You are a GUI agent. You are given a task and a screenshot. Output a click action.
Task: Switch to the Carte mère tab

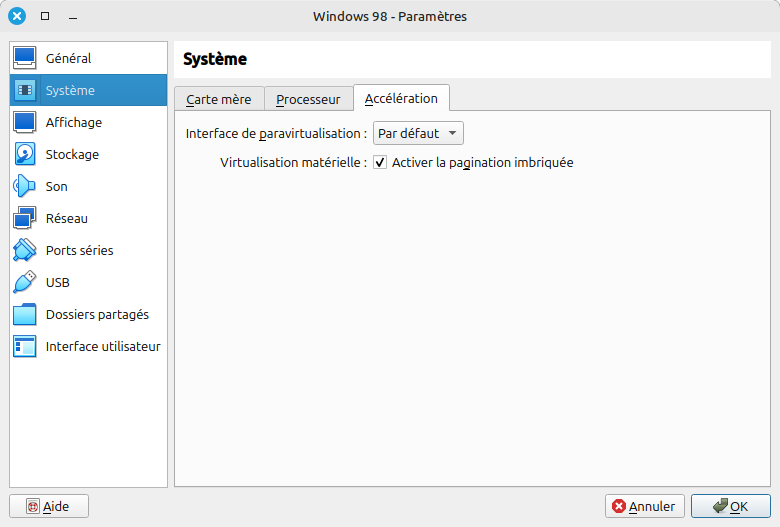pos(219,99)
